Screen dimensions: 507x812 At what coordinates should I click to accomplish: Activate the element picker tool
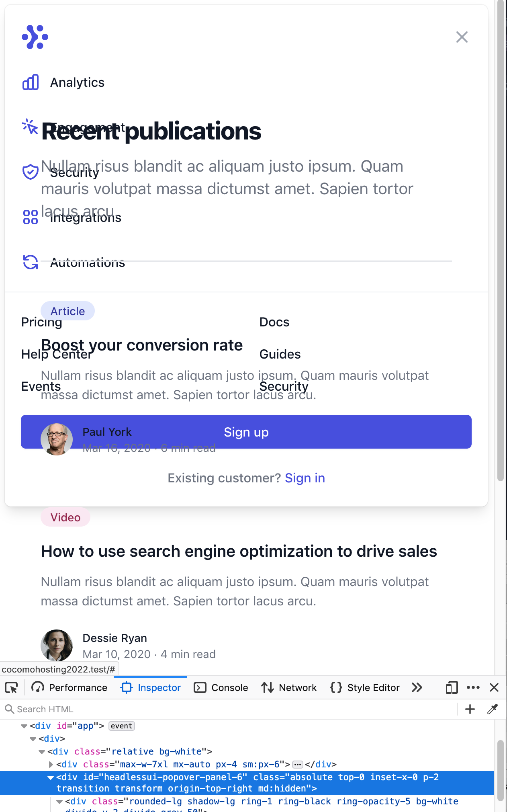coord(12,688)
